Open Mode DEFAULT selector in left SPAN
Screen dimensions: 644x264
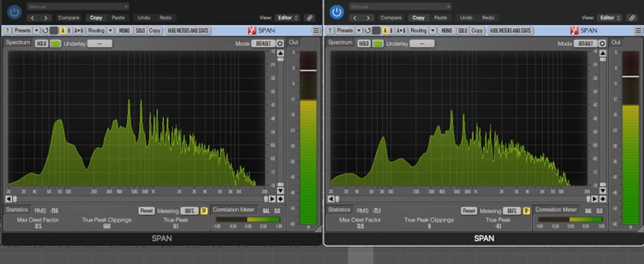pyautogui.click(x=263, y=44)
